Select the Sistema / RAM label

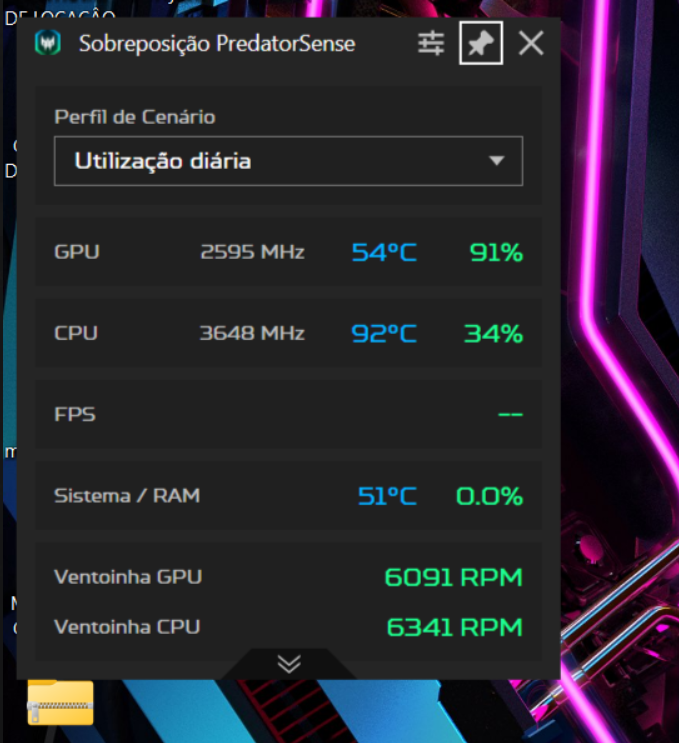(127, 496)
